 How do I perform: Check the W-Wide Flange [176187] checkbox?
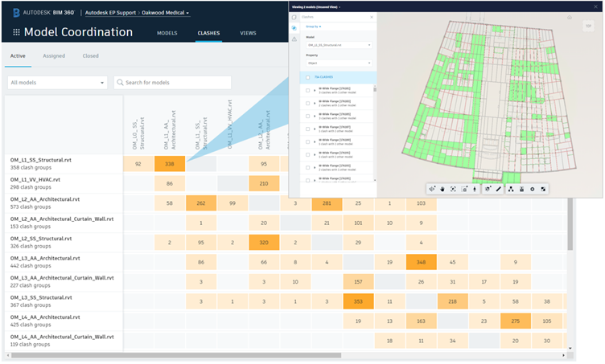(x=307, y=129)
